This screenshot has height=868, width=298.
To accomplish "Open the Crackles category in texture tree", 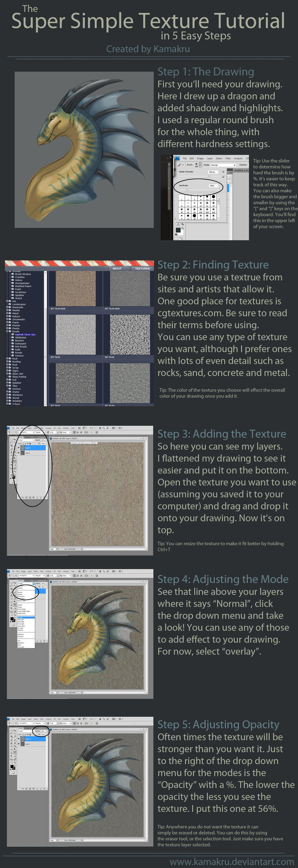I will 20,277.
